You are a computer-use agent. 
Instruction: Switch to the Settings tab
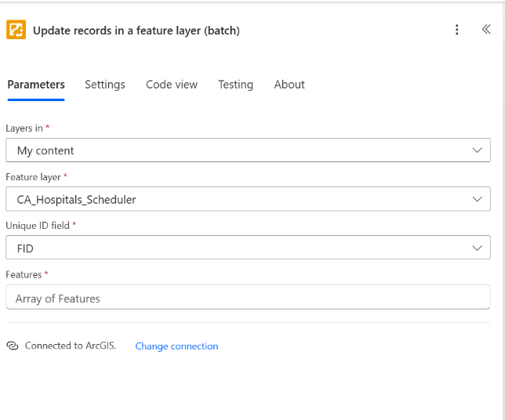point(104,85)
